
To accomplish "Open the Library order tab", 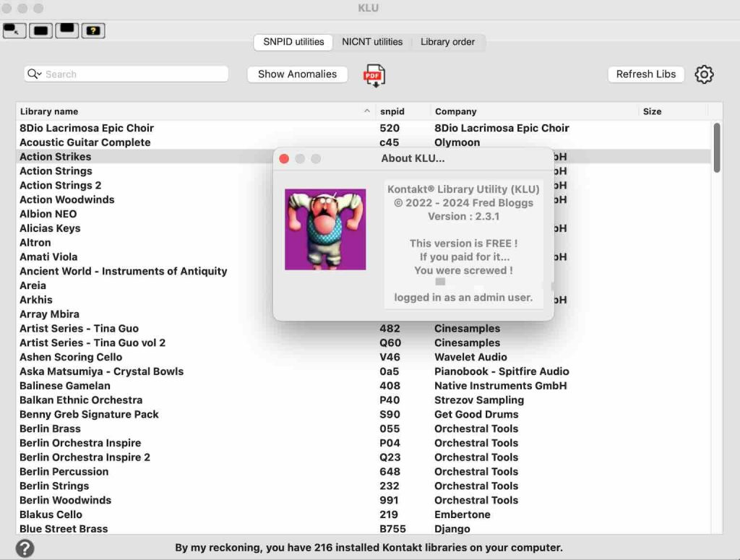I will click(447, 42).
